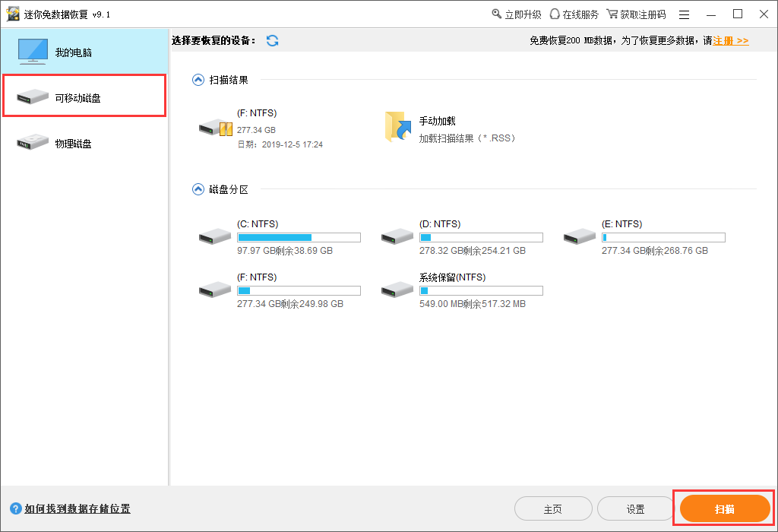This screenshot has width=778, height=532.
Task: Click the 278.32 GB剩余254.21 GB text
Action: coord(473,251)
